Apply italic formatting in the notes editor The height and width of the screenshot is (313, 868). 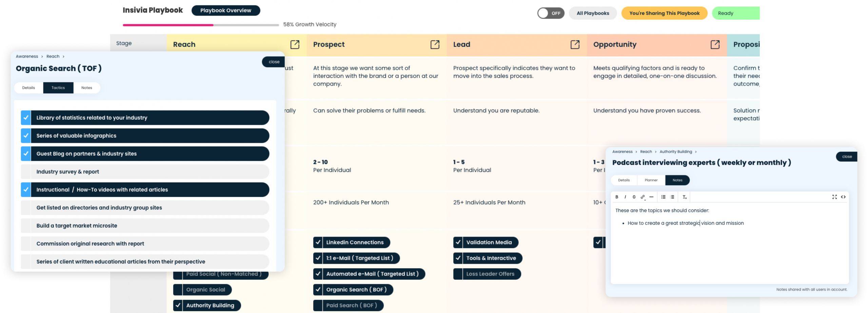[x=625, y=197]
